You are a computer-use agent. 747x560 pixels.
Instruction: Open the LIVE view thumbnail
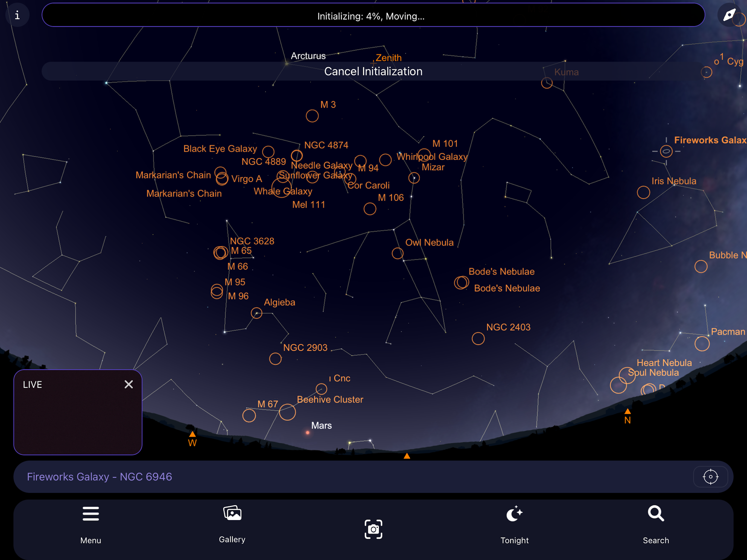point(78,412)
